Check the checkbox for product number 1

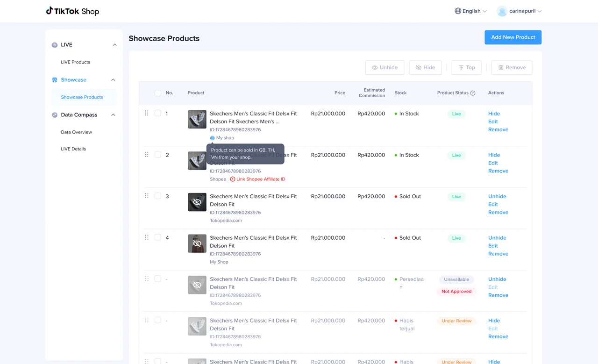(158, 113)
